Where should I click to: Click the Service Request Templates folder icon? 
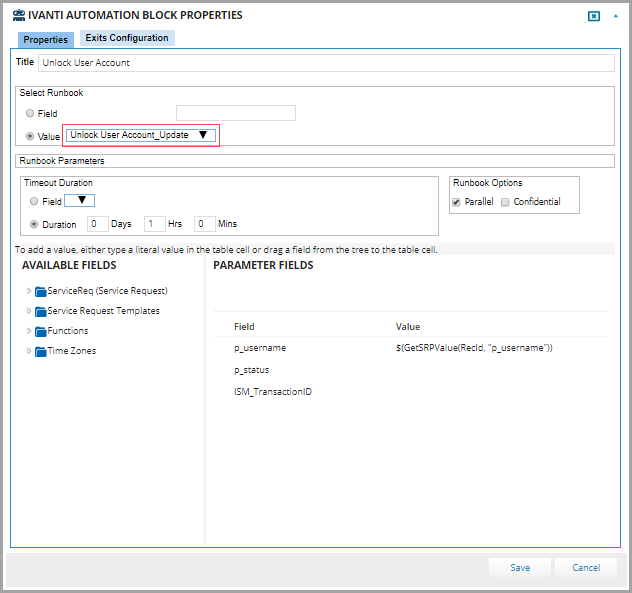pos(41,311)
